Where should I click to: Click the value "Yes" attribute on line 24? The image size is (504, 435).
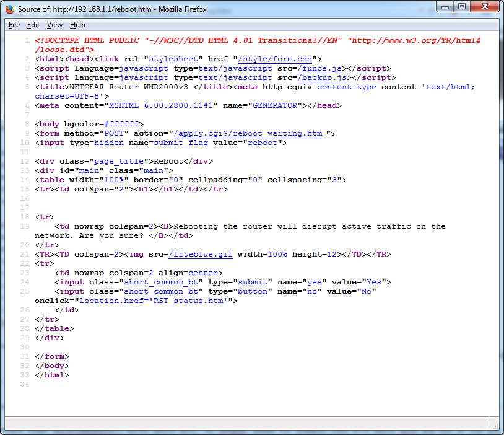point(359,283)
